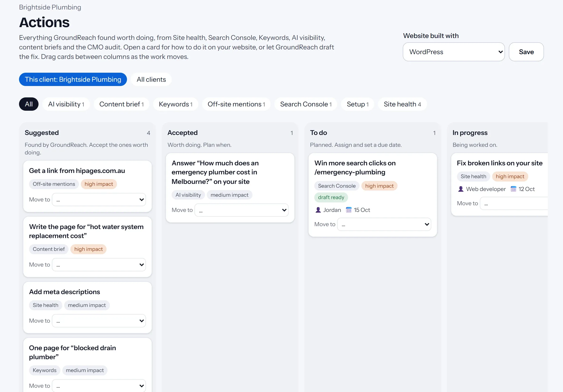Screen dimensions: 563x392
Task: Select This client: Brightside Plumbing
Action: tap(73, 79)
